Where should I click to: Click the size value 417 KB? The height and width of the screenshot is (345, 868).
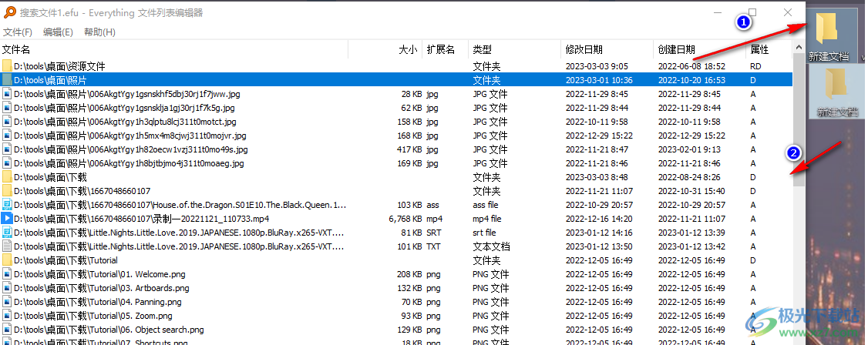[x=409, y=149]
